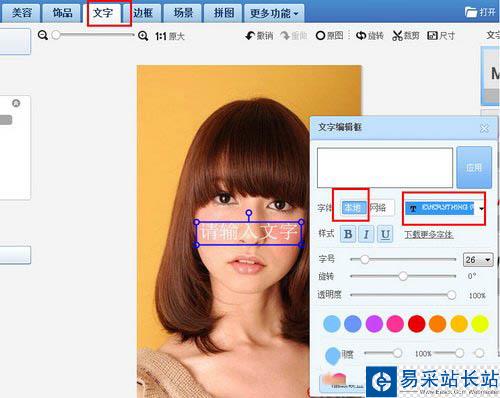Viewport: 500px width, 398px height.
Task: Click the 下载更多字体 link
Action: [429, 235]
